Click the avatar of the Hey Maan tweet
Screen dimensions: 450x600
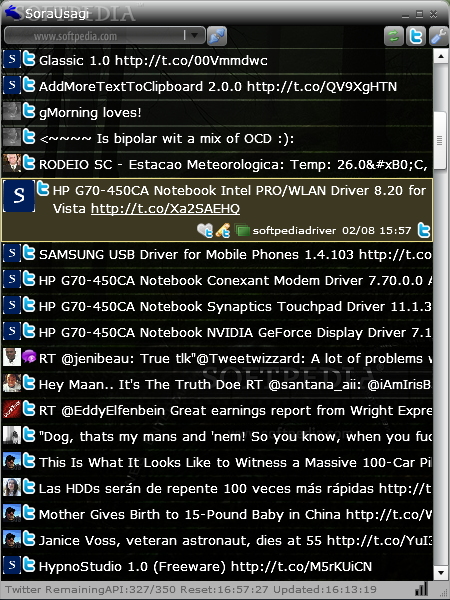click(12, 383)
